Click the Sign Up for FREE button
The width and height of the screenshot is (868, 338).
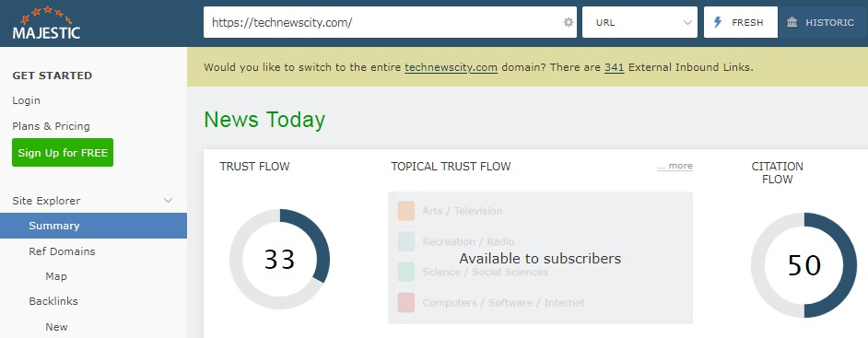(x=63, y=153)
